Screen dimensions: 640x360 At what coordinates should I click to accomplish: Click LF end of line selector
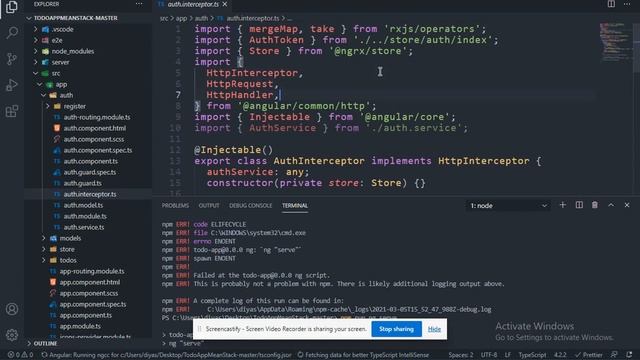click(508, 355)
